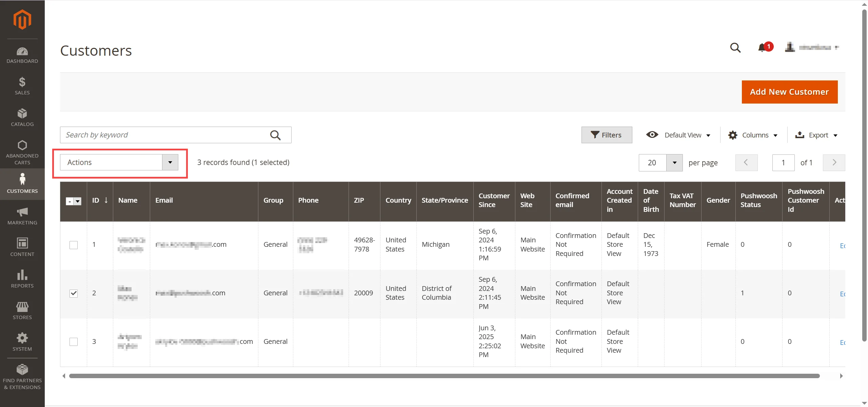Click the Filters button
868x407 pixels.
click(607, 135)
